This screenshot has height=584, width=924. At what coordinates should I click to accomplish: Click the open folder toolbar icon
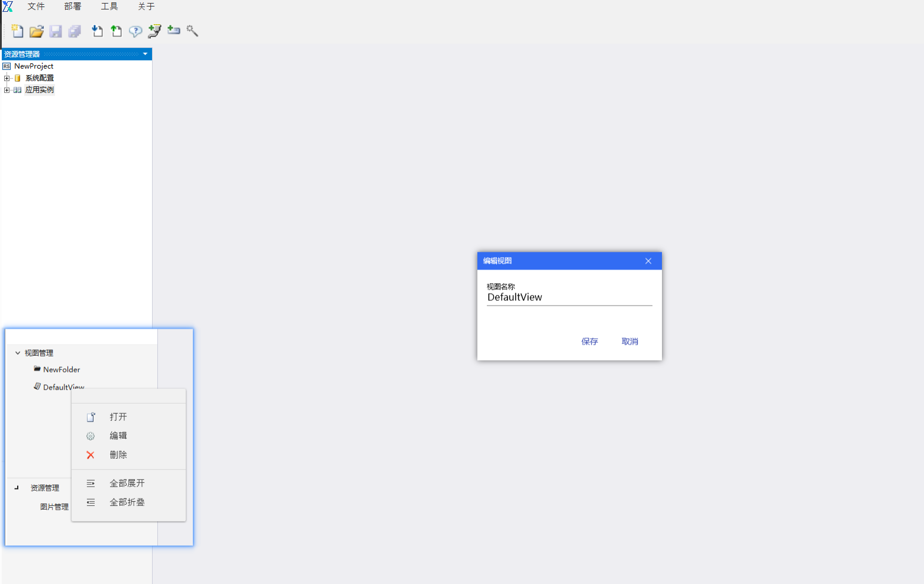coord(37,31)
